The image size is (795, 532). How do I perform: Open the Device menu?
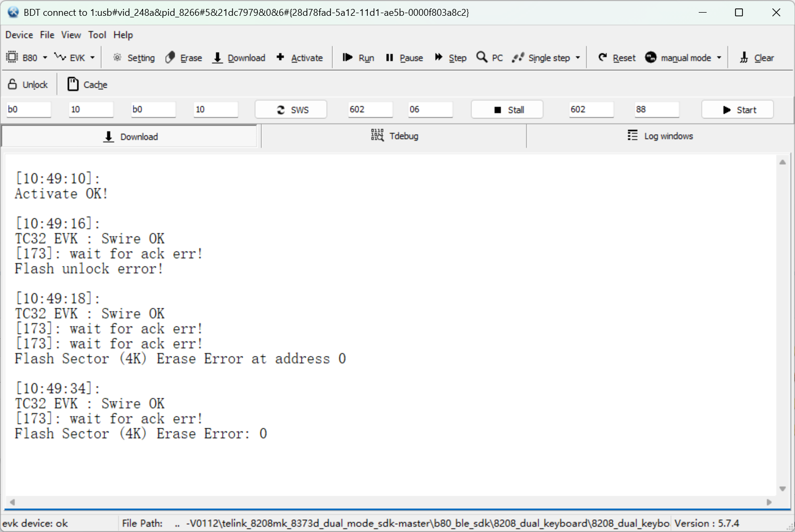click(x=19, y=35)
